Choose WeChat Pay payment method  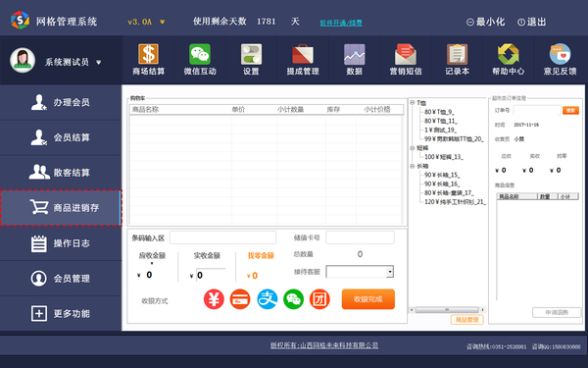coord(293,299)
